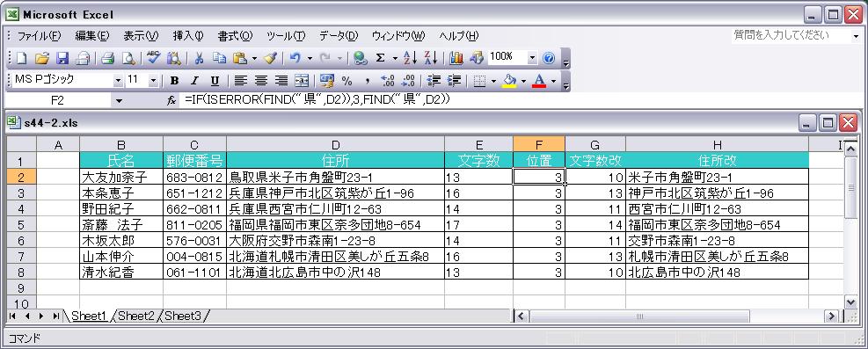Viewport: 868px width, 349px height.
Task: Click the AutoSum sigma icon
Action: click(380, 57)
